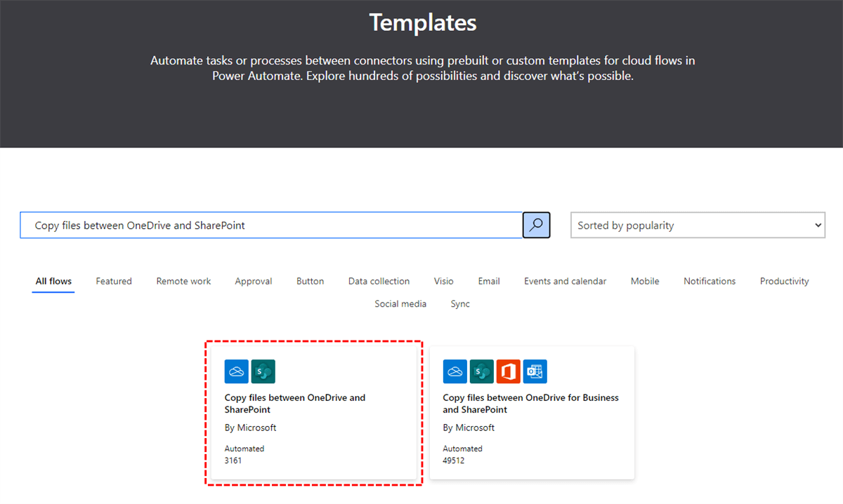Viewport: 843px width, 504px height.
Task: Open the Data collection tab
Action: pyautogui.click(x=379, y=281)
